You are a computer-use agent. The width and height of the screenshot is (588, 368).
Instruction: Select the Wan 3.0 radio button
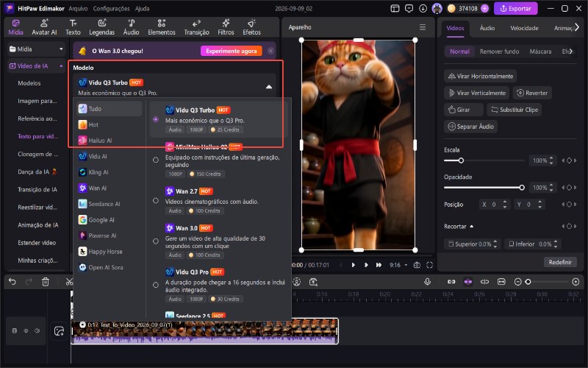click(156, 241)
